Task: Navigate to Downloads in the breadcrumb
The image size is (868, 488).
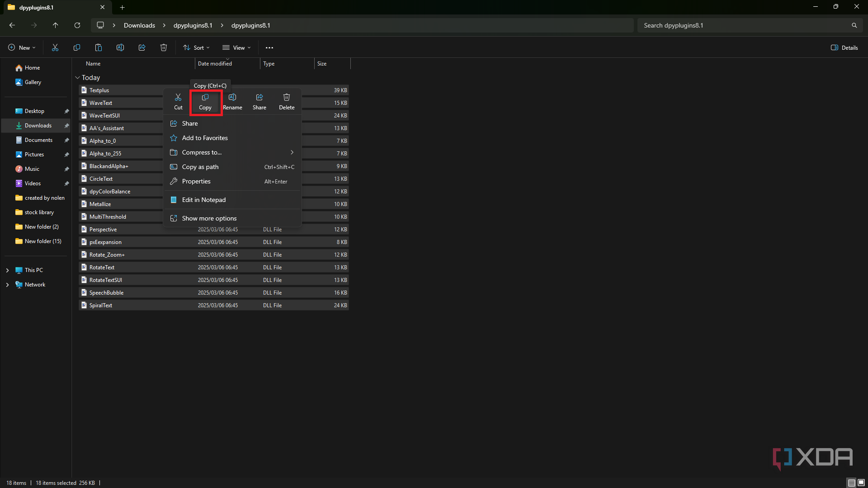Action: [x=139, y=25]
